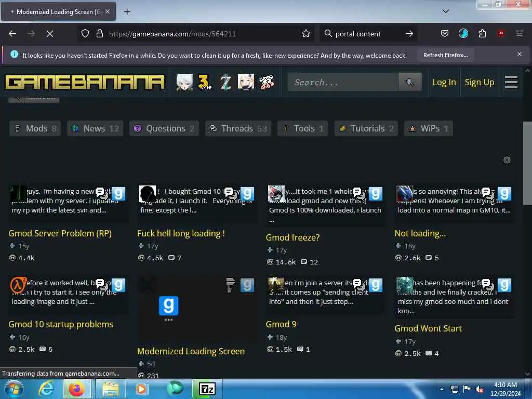Click the address bar URL gamebanana.com/mods/564211
The height and width of the screenshot is (399, 532).
[x=172, y=34]
